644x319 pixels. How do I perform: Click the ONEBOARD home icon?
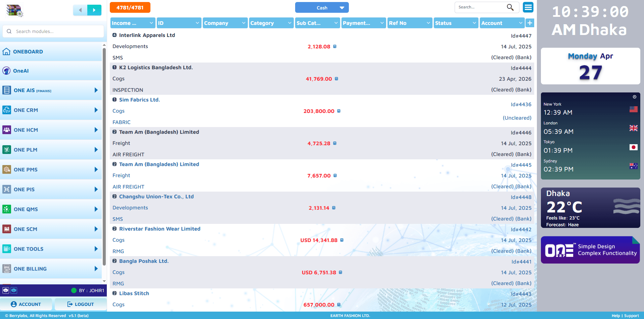tap(6, 51)
